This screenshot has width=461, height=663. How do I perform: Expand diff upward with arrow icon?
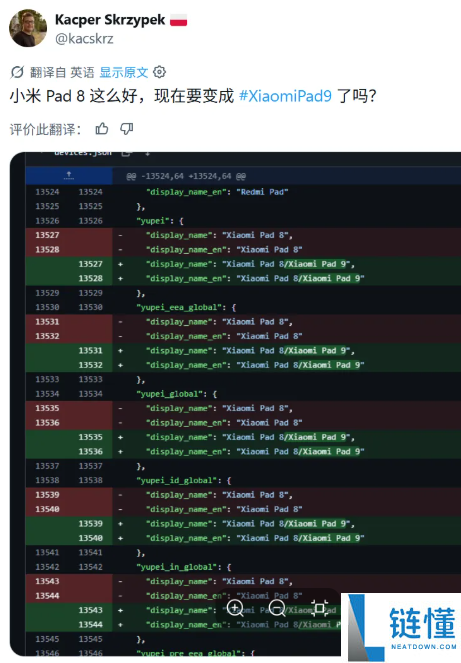(69, 175)
